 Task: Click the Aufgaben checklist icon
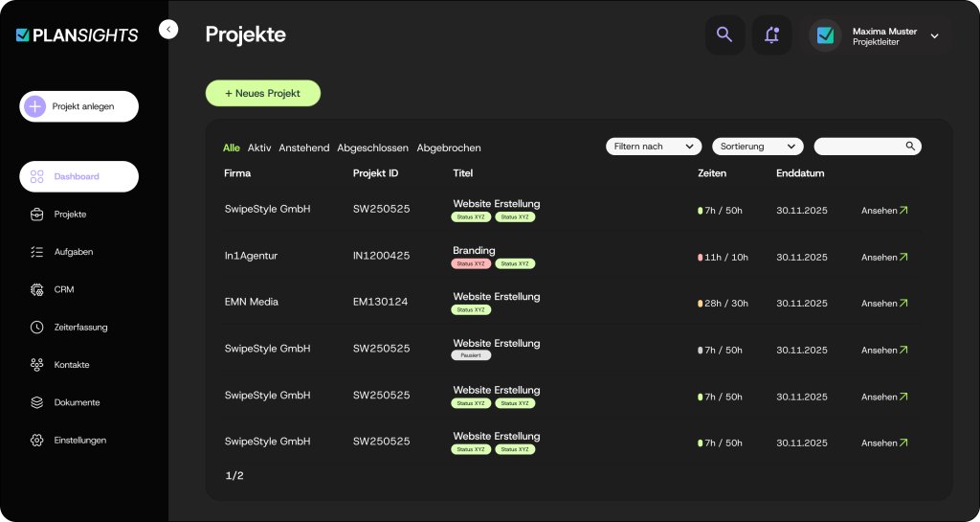pos(37,252)
